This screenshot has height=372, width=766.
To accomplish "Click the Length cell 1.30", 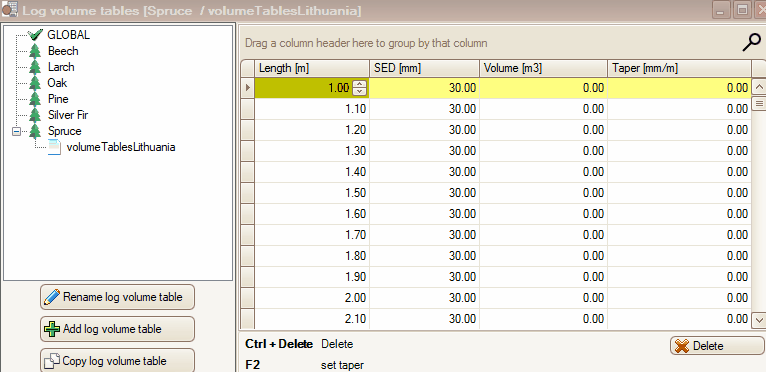I will pyautogui.click(x=312, y=151).
